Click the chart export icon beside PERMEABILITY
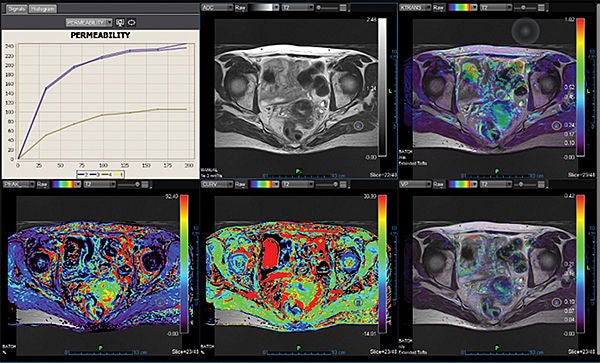 120,23
